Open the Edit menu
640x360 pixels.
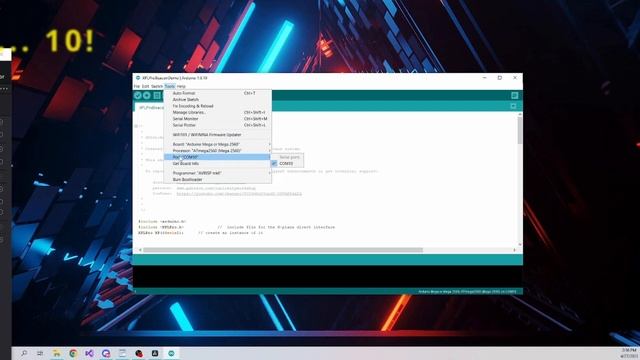[145, 87]
